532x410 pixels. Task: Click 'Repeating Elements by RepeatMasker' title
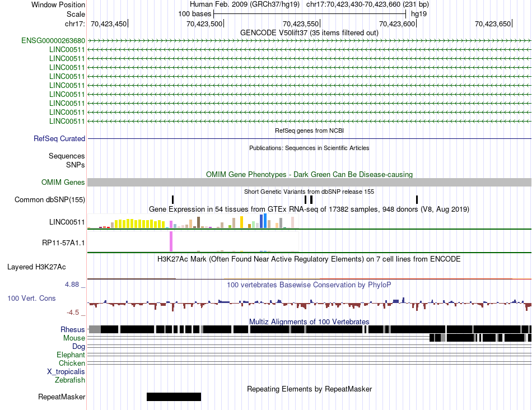[309, 389]
